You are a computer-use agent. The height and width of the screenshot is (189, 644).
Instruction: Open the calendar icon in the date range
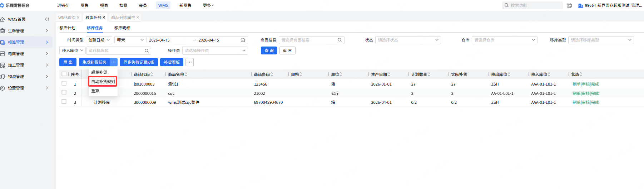point(243,40)
